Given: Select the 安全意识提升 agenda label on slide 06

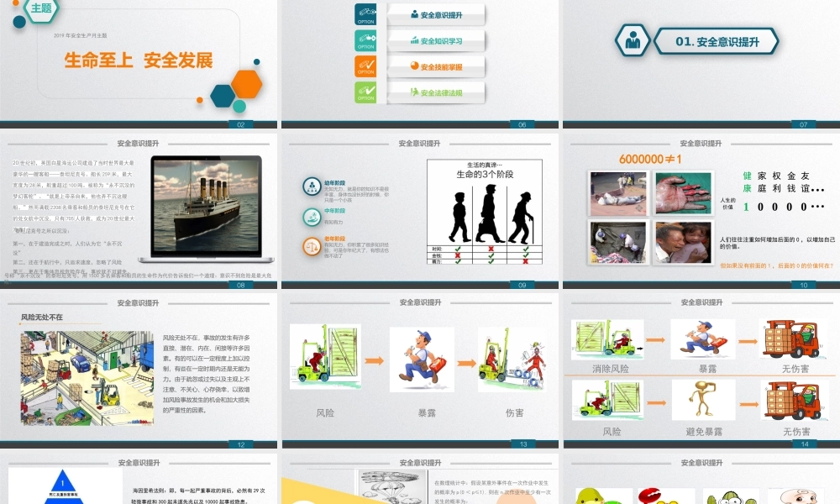Looking at the screenshot, I should click(441, 15).
